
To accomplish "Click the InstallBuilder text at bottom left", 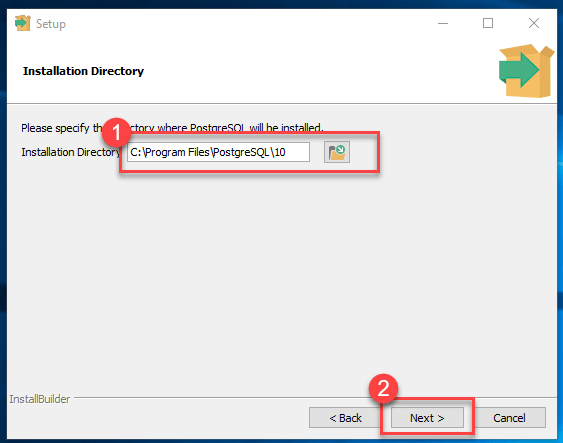I will tap(39, 399).
